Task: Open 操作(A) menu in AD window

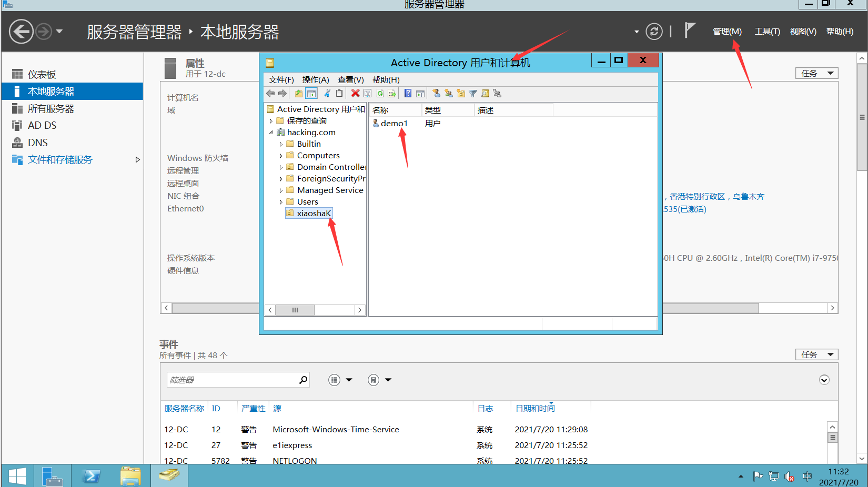Action: coord(316,80)
